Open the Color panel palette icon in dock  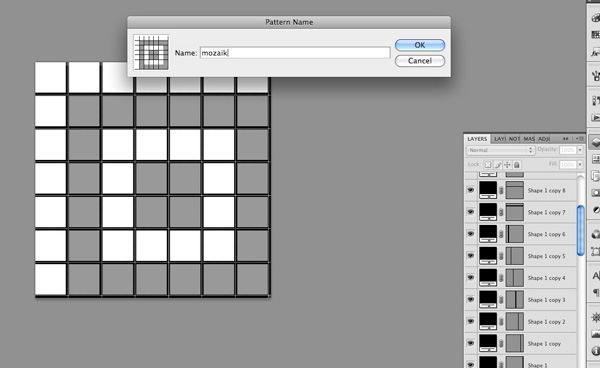595,18
